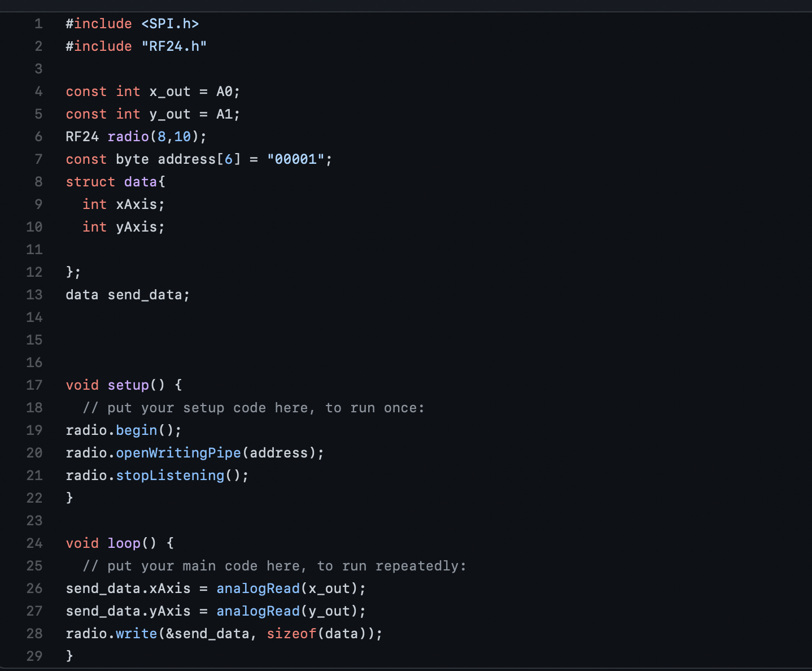
Task: Click the sizeof keyword
Action: pos(291,634)
